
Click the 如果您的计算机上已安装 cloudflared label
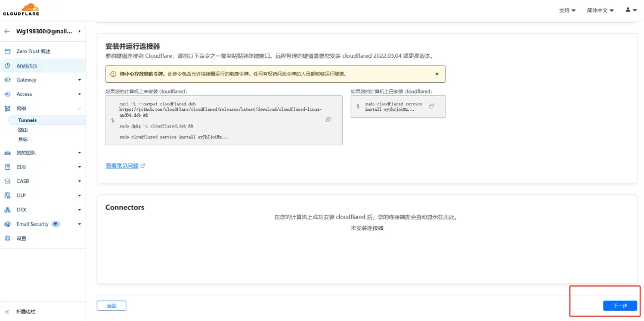point(391,92)
